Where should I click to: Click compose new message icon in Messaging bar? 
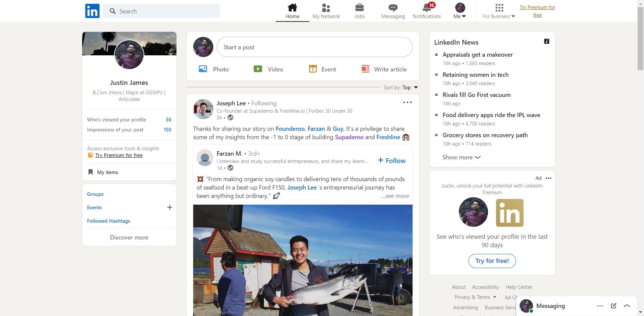(x=613, y=306)
